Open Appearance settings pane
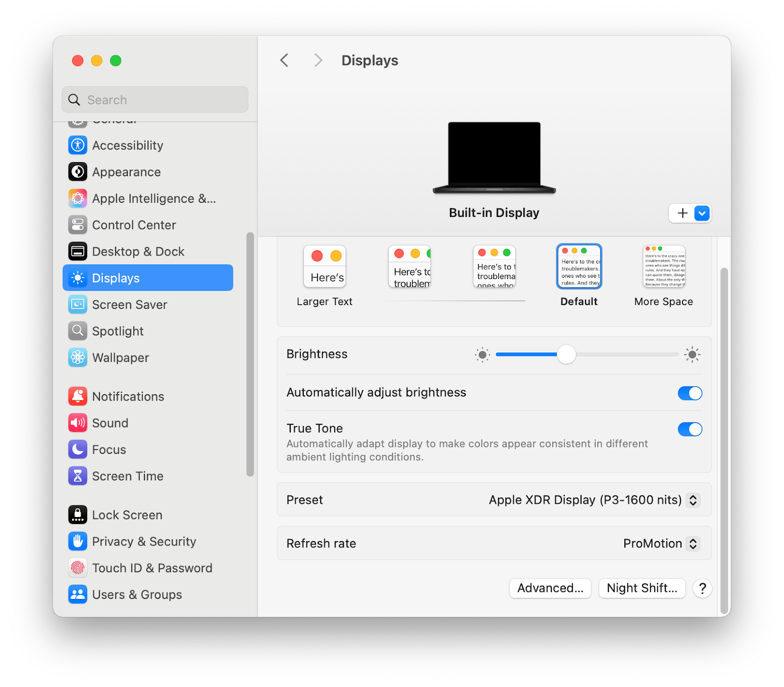Viewport: 784px width, 687px height. [x=148, y=172]
